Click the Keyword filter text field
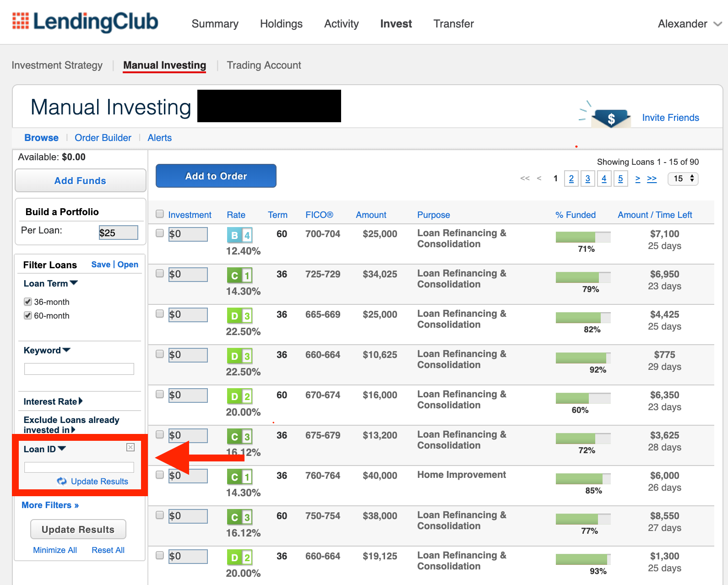The width and height of the screenshot is (728, 585). tap(79, 369)
